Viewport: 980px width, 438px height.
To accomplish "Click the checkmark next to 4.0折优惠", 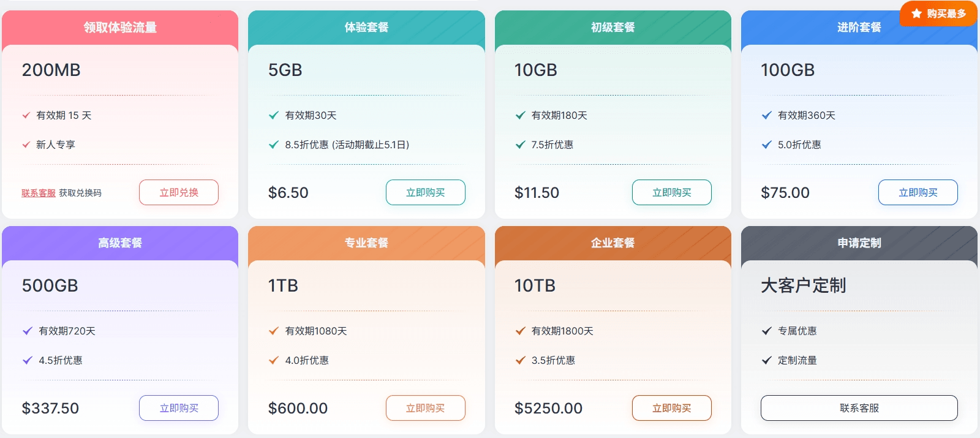I will (273, 361).
